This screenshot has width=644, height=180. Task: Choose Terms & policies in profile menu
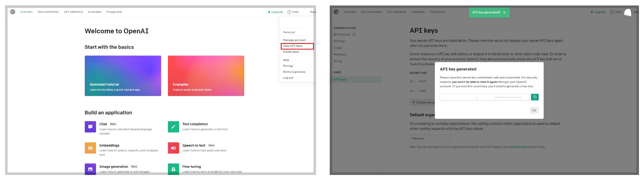pyautogui.click(x=294, y=72)
